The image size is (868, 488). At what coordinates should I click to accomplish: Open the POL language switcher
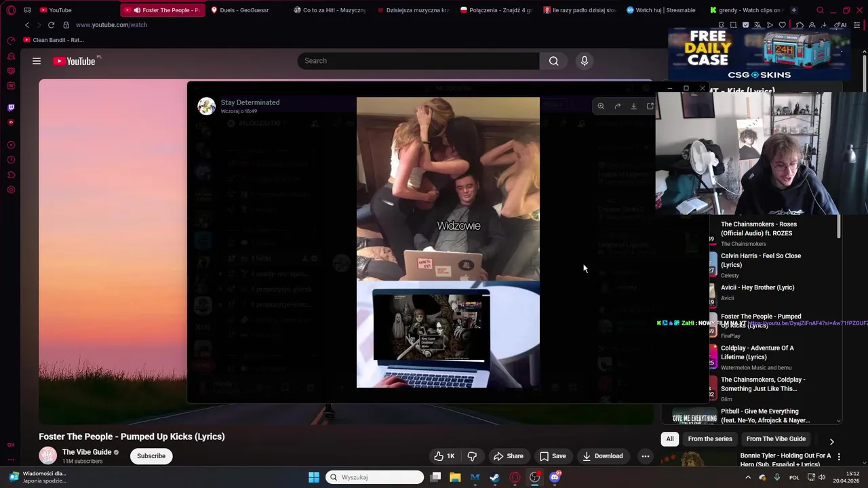[x=794, y=477]
